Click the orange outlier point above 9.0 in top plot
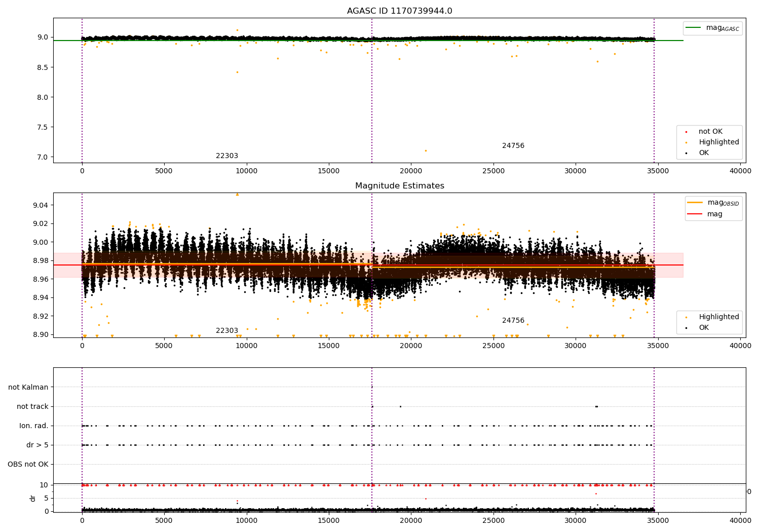 [x=237, y=30]
